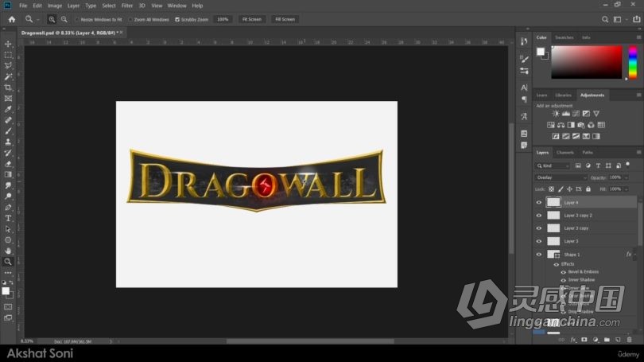This screenshot has height=362, width=644.
Task: Choose Zoom In mode in options bar
Action: (x=52, y=19)
